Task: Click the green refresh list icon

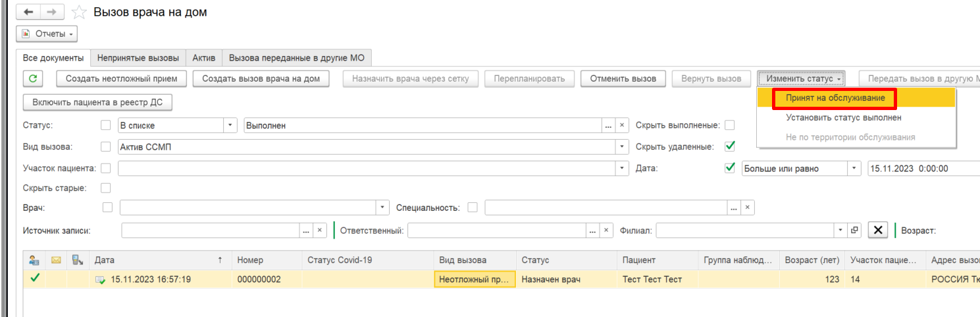Action: click(32, 79)
